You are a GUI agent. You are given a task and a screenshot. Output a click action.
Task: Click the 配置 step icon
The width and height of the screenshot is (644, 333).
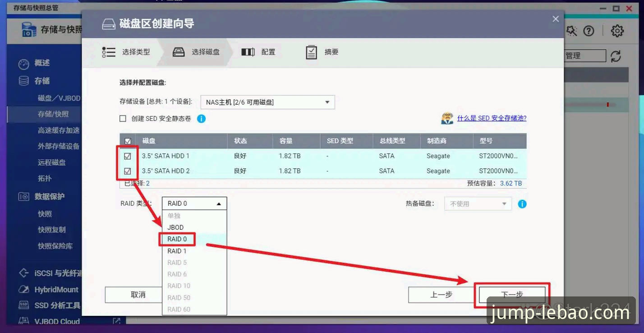point(248,52)
